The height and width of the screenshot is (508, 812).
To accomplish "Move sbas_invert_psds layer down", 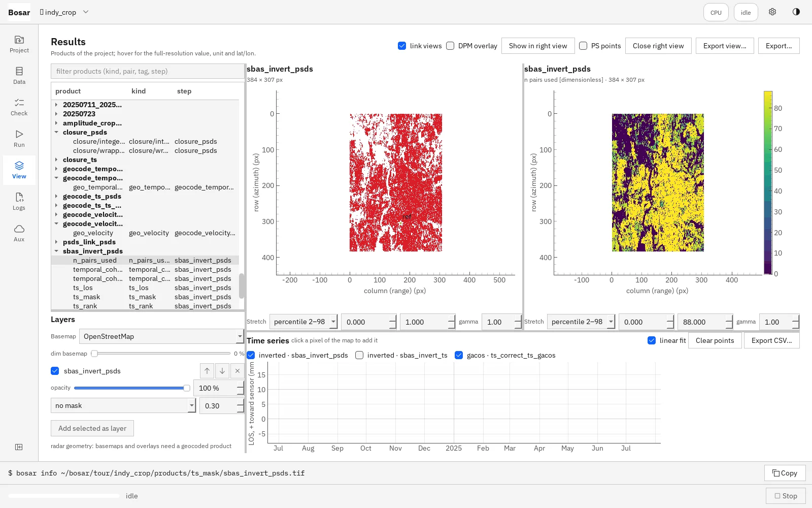I will click(222, 371).
